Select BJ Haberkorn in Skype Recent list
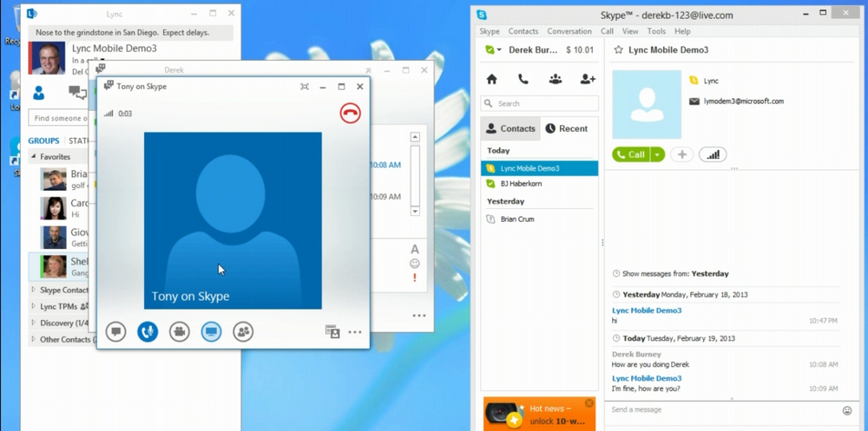 [x=539, y=184]
